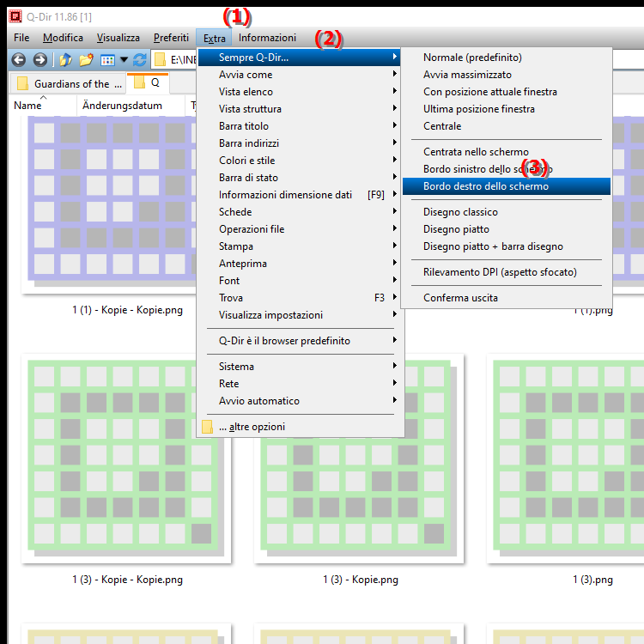Go forward with the right arrow button
Image resolution: width=644 pixels, height=644 pixels.
pos(39,60)
